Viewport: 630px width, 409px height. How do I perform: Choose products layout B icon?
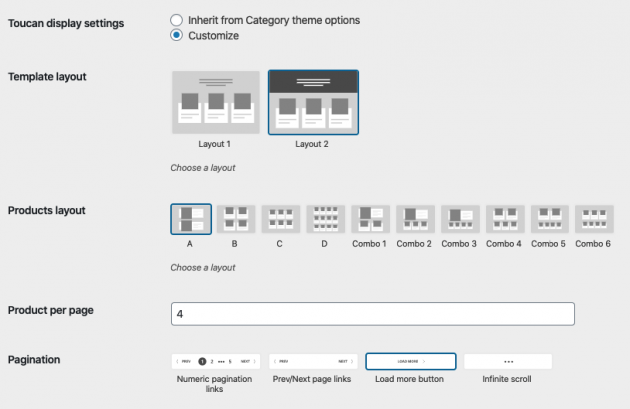click(235, 220)
